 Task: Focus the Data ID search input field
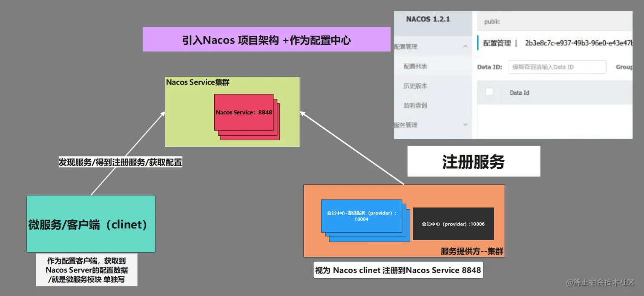pyautogui.click(x=557, y=67)
